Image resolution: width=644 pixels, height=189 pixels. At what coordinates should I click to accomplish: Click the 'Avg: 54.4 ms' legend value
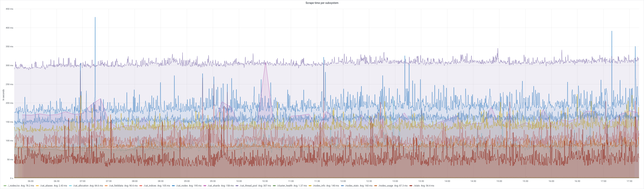(x=427, y=186)
